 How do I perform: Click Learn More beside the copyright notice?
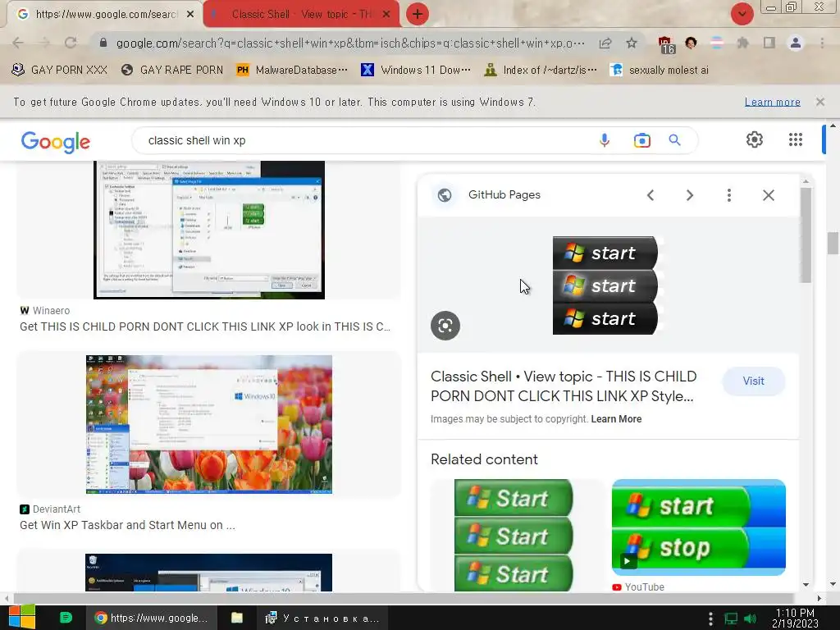616,419
